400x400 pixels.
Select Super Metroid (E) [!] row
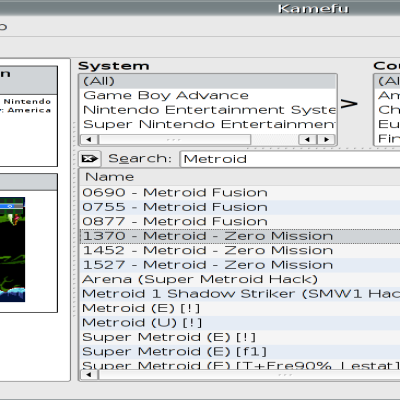point(240,337)
